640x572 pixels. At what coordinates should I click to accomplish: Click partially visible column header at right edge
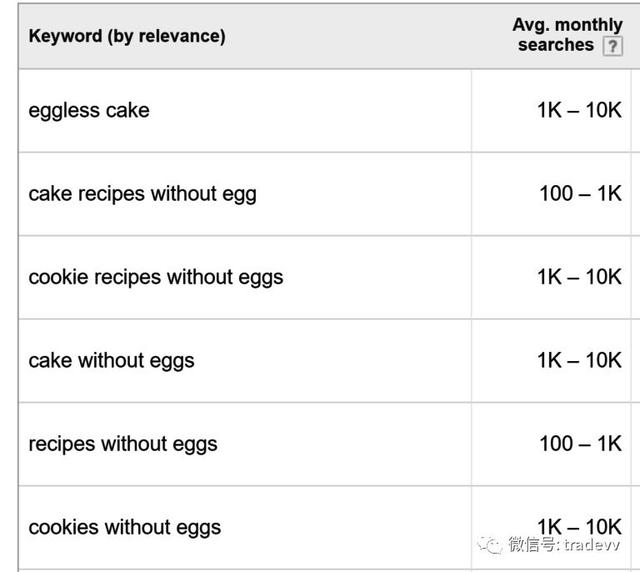[636, 36]
